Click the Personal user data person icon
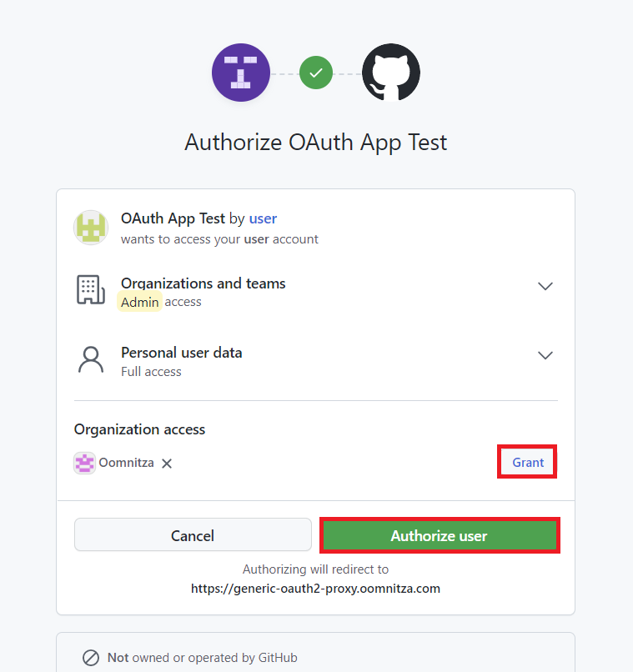 coord(90,360)
